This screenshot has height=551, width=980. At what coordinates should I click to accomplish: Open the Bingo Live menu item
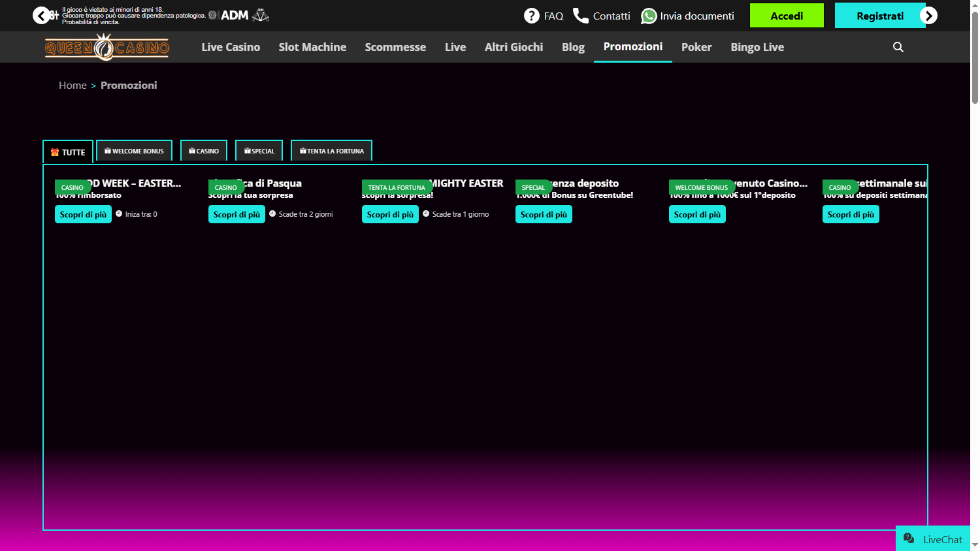pos(757,47)
